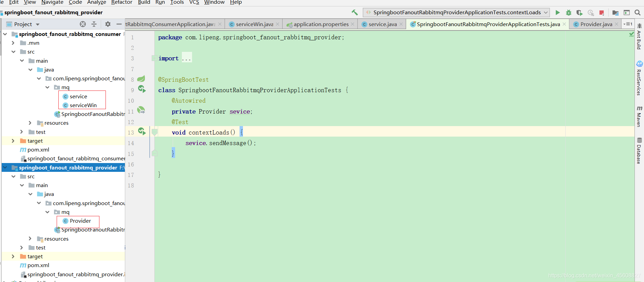
Task: Open the Build menu
Action: [144, 2]
